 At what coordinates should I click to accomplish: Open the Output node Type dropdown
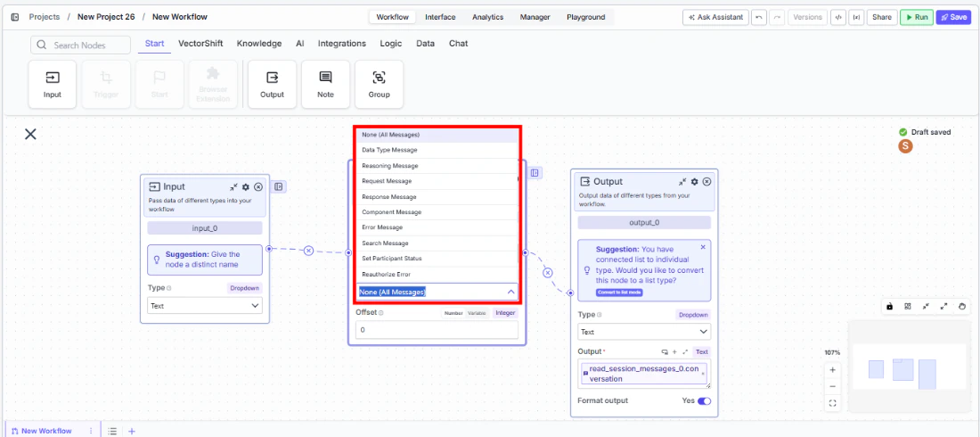click(x=644, y=331)
